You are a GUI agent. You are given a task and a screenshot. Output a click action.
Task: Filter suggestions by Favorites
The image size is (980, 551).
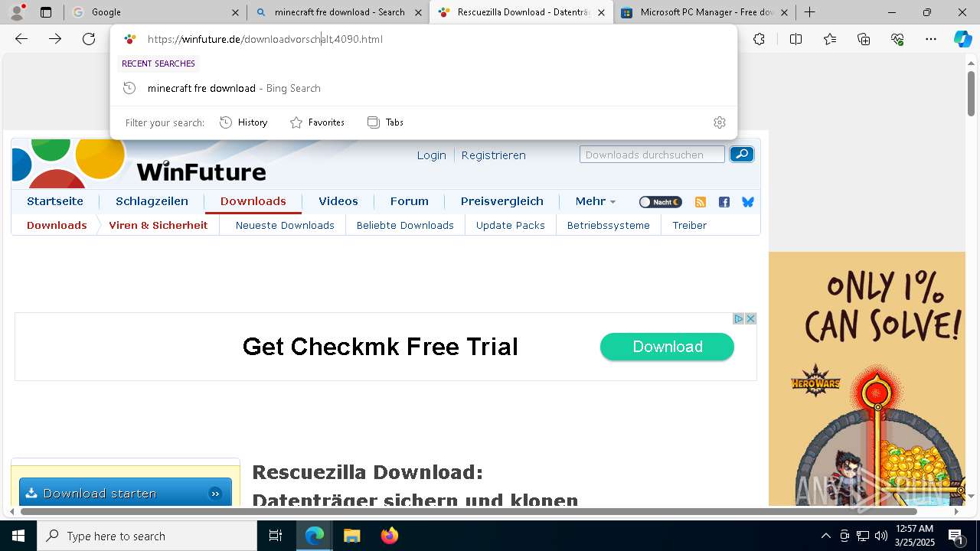point(318,122)
